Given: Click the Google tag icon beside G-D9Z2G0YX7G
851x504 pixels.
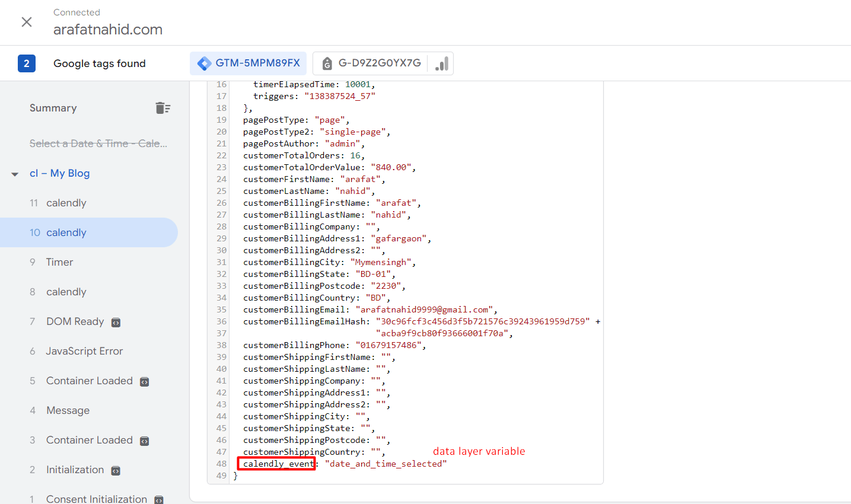Looking at the screenshot, I should [327, 63].
